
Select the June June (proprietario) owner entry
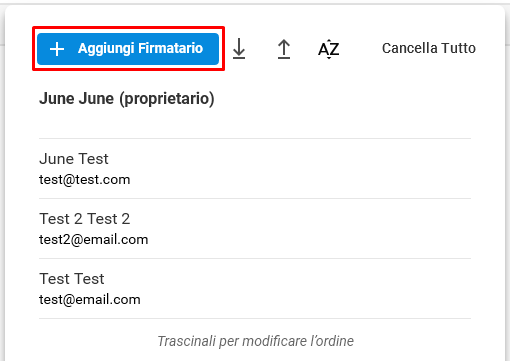point(127,99)
